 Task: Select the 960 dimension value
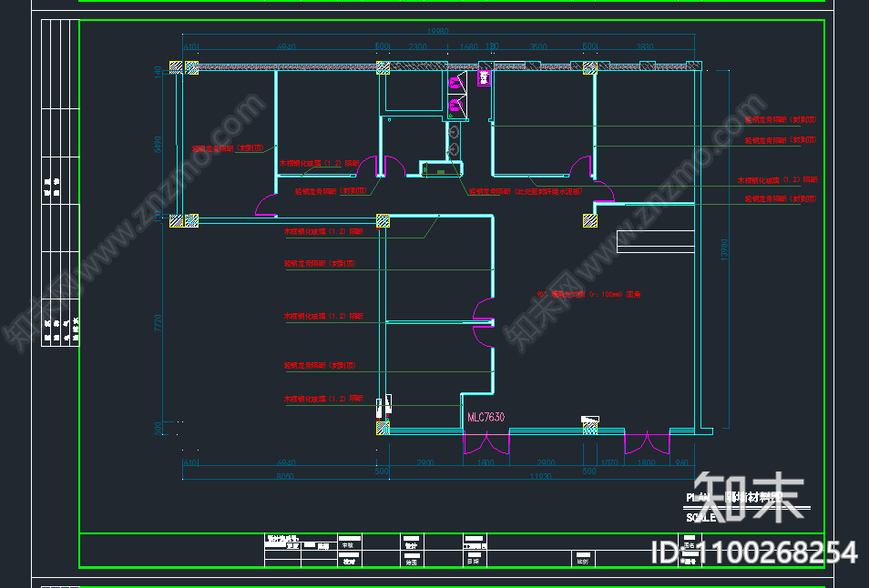point(681,462)
